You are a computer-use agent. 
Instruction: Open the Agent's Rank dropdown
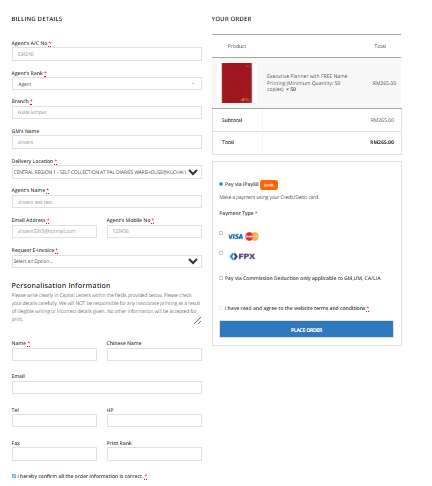point(107,84)
